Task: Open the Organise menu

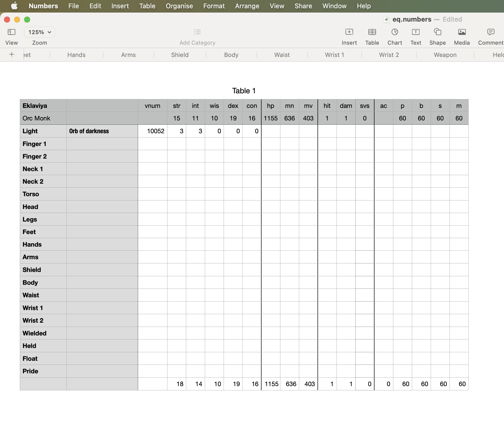Action: tap(179, 6)
